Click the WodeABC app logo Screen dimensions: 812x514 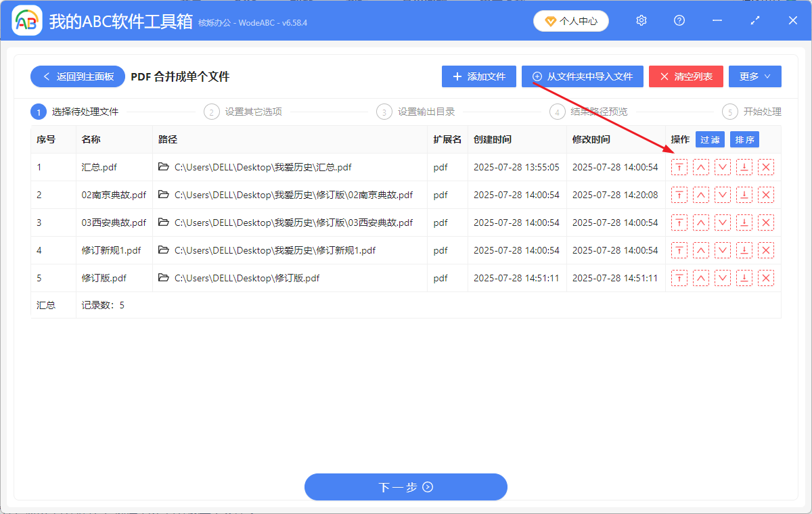pyautogui.click(x=27, y=20)
